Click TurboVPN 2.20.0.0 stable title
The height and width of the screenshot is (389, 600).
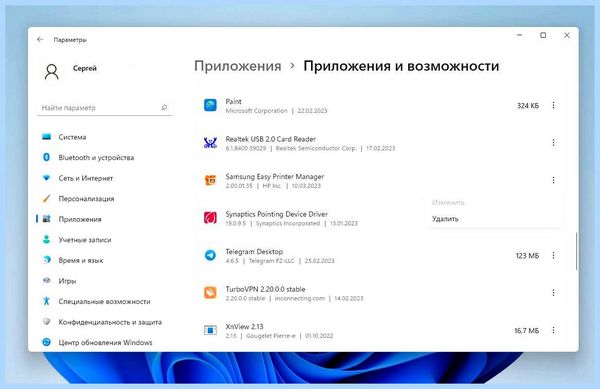pos(265,289)
